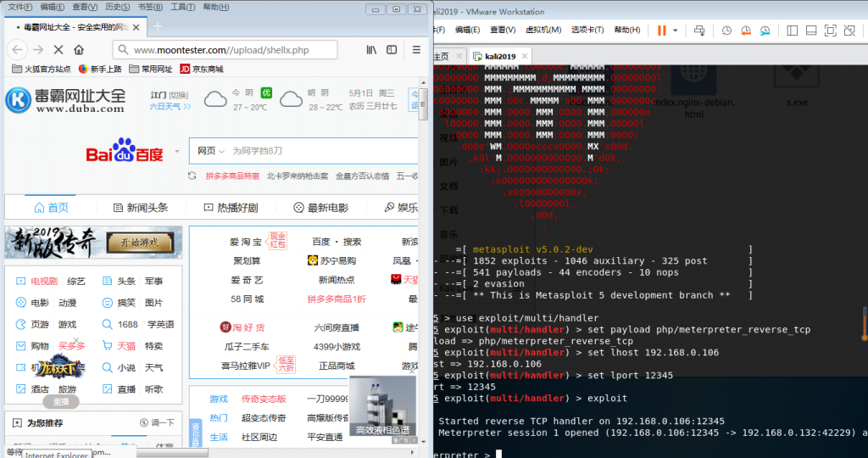This screenshot has height=458, width=868.
Task: Open the Firefox hamburger menu
Action: [x=416, y=50]
